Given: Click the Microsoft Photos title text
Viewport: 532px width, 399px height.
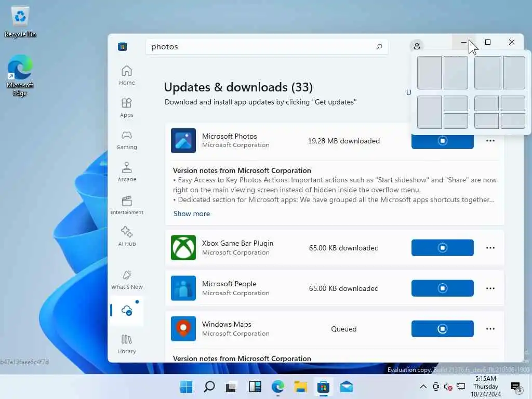Looking at the screenshot, I should 229,136.
